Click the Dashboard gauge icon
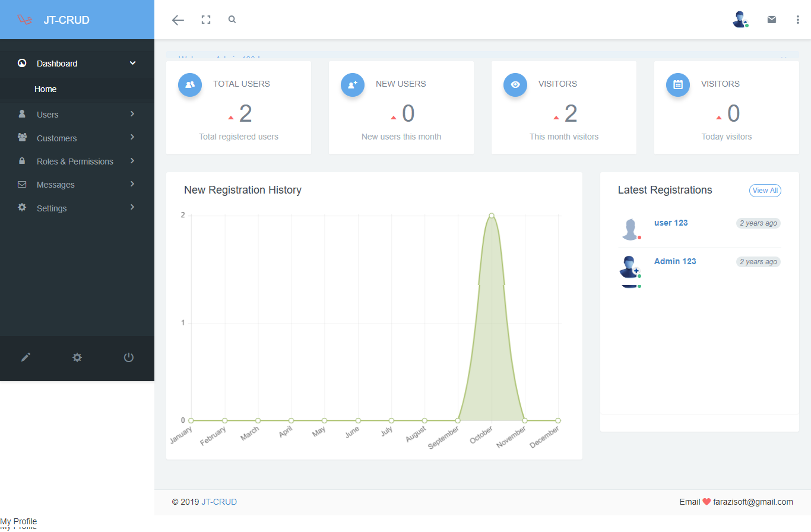 [x=22, y=63]
